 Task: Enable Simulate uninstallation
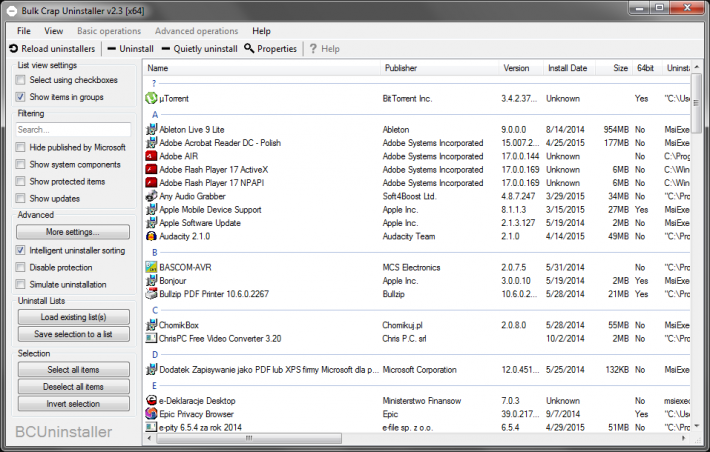point(20,284)
